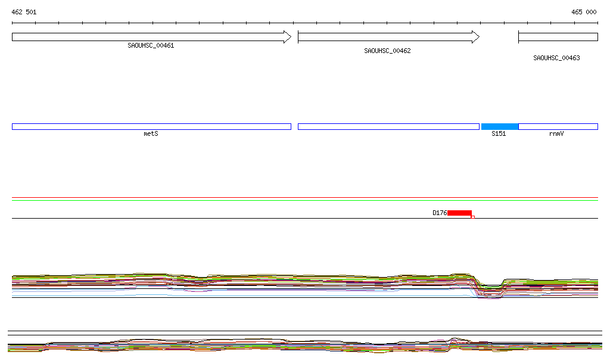Click the SAOUHSC_00462 text label
This screenshot has height=364, width=610.
tap(387, 51)
